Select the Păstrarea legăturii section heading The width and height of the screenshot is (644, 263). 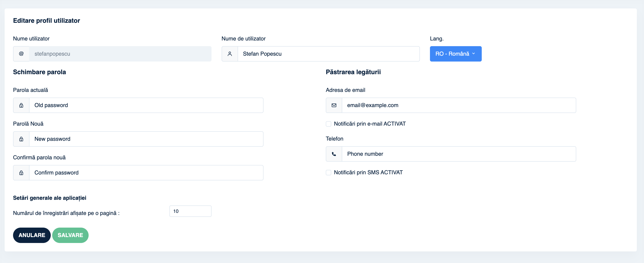(x=353, y=72)
